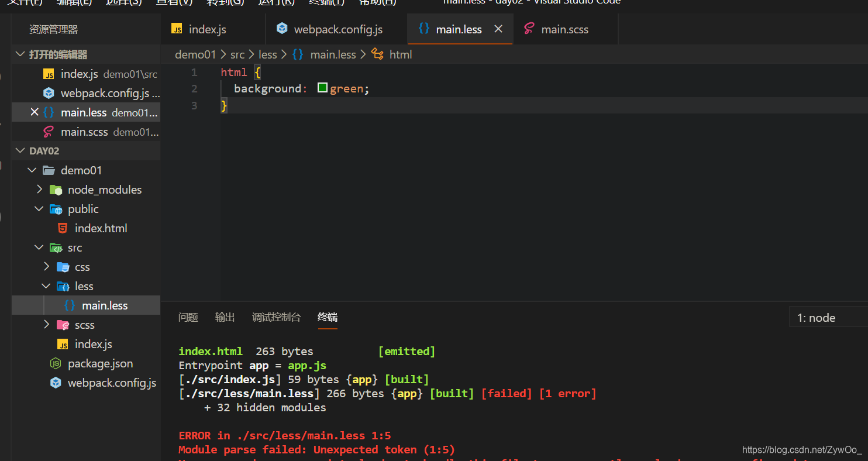Click src in the breadcrumb

coord(237,54)
